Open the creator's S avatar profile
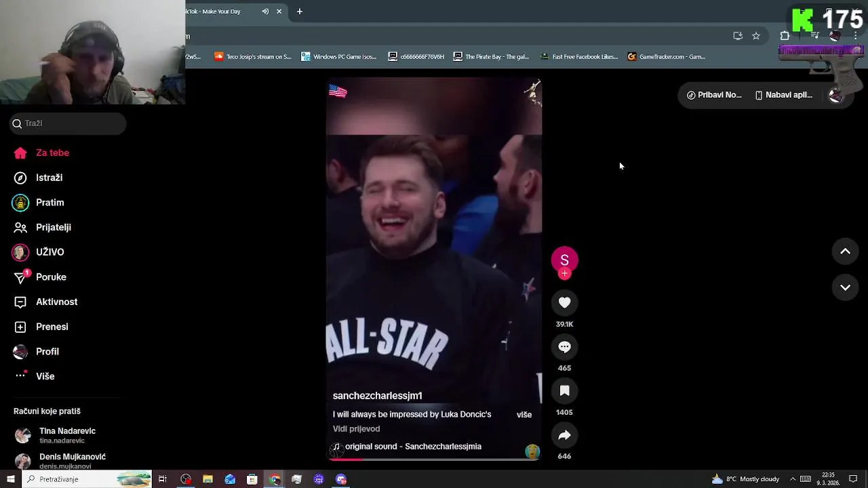Screen dimensions: 868x488 point(564,260)
